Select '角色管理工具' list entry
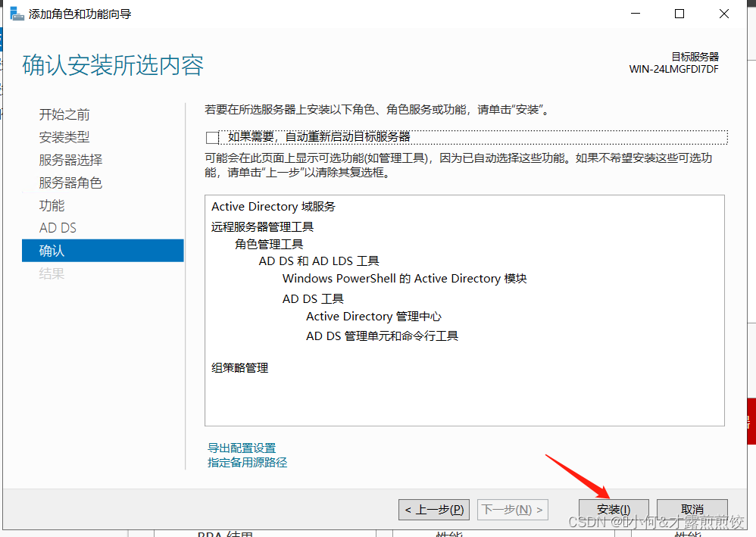 click(269, 245)
